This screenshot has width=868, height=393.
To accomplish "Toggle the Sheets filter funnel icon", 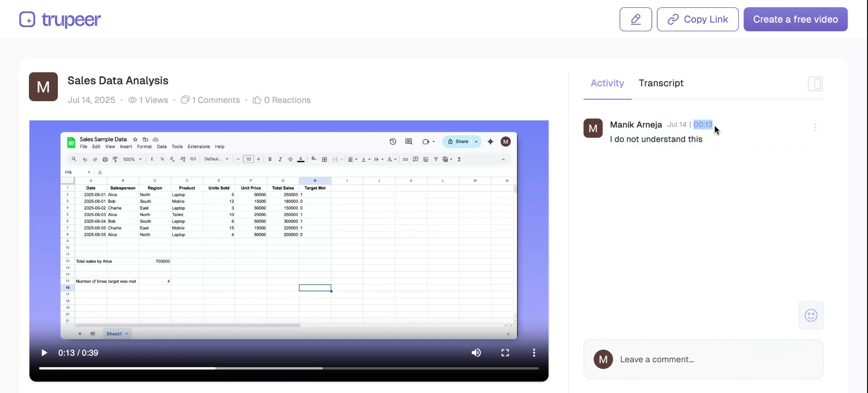I will (x=436, y=159).
